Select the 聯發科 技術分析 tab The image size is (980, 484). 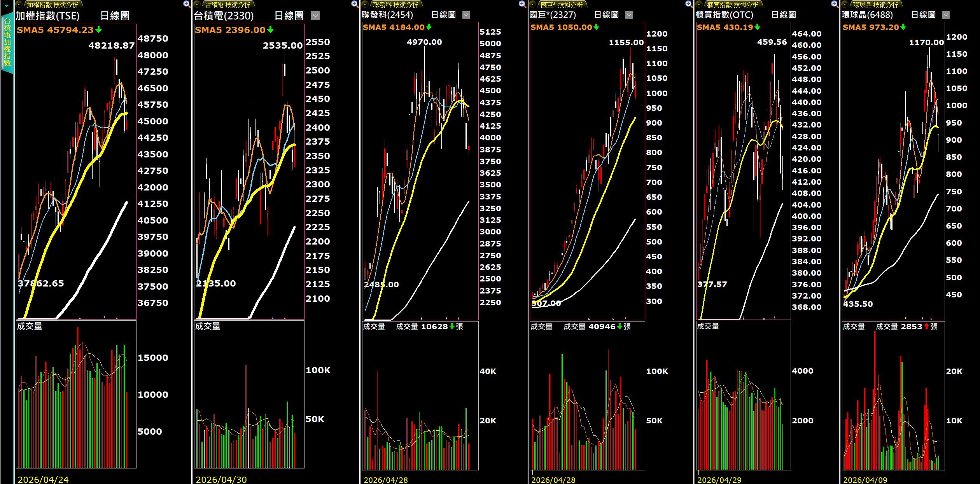pos(395,5)
